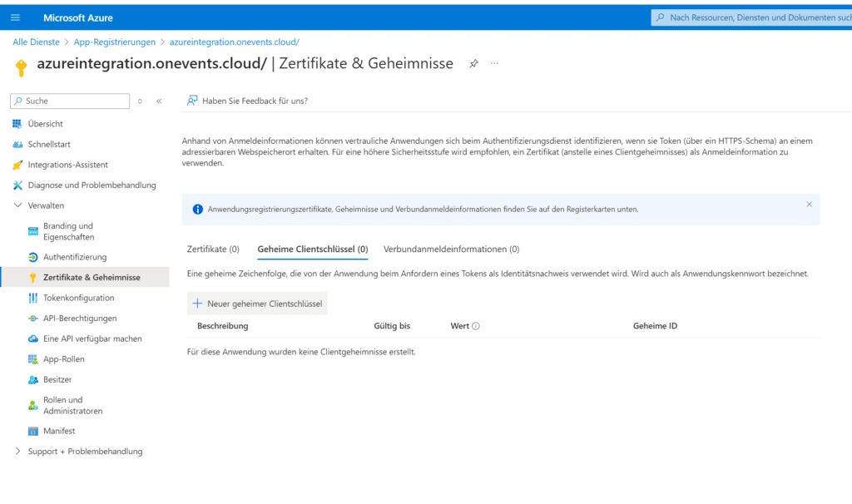Open the Manifest page
Screen dimensions: 852x504
[59, 431]
